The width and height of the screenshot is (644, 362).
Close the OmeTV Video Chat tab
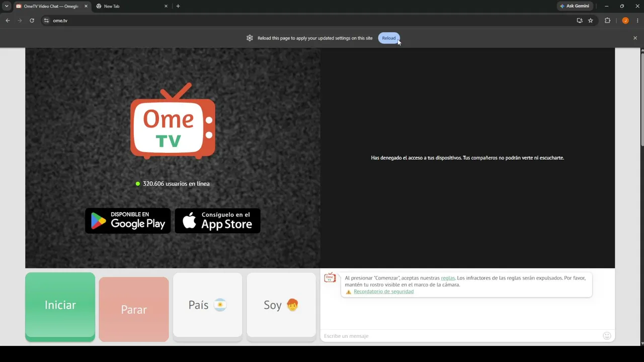pos(86,6)
